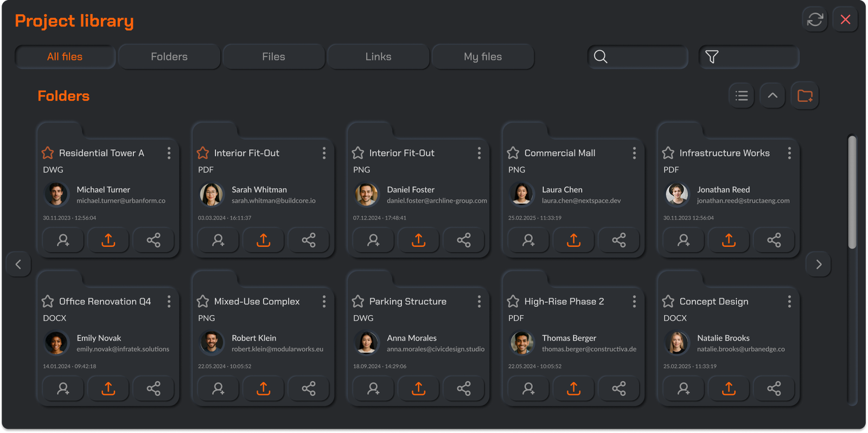The image size is (868, 433).
Task: Star the Commercial Mall folder
Action: coord(513,153)
